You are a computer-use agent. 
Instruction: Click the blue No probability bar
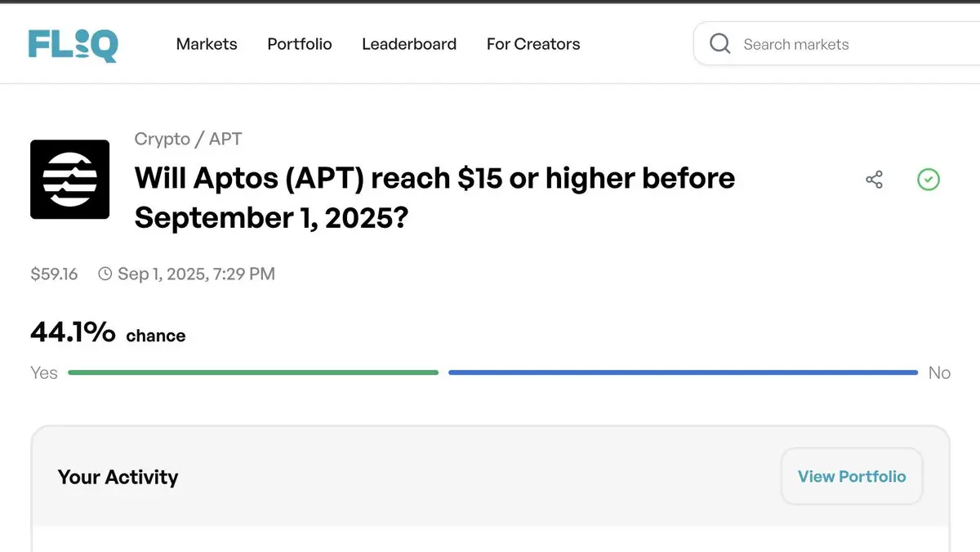tap(683, 372)
